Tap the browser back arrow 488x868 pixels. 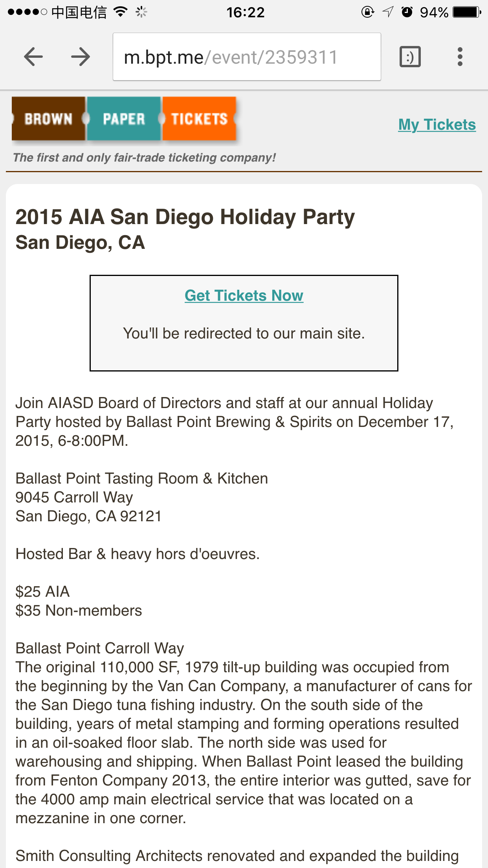33,57
